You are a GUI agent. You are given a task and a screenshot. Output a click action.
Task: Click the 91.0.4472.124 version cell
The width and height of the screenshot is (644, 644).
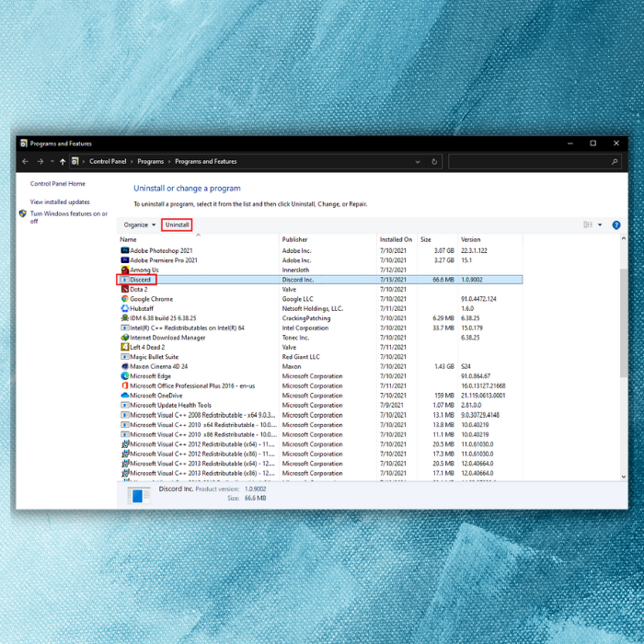(x=478, y=299)
